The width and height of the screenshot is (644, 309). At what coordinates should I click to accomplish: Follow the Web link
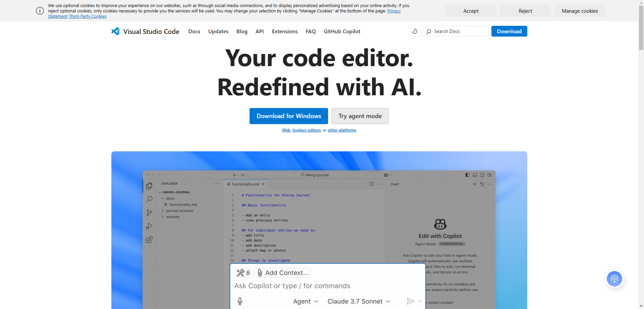pyautogui.click(x=286, y=130)
